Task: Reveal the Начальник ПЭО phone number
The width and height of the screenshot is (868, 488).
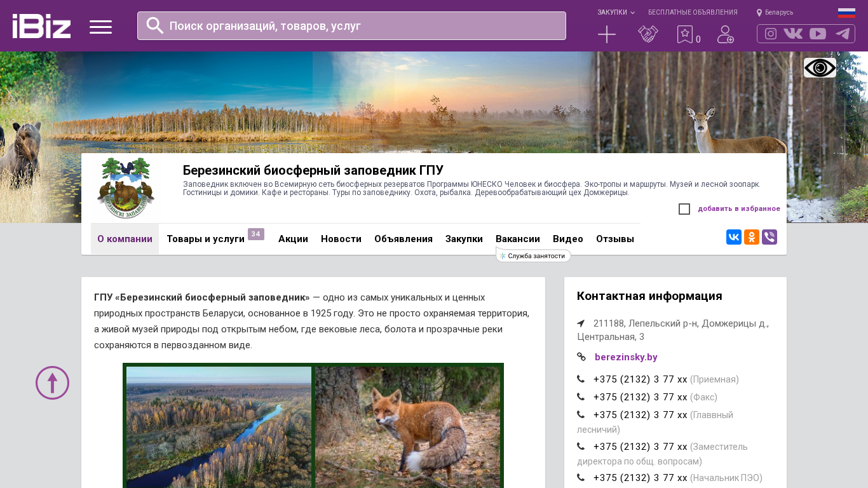Action: tap(641, 478)
